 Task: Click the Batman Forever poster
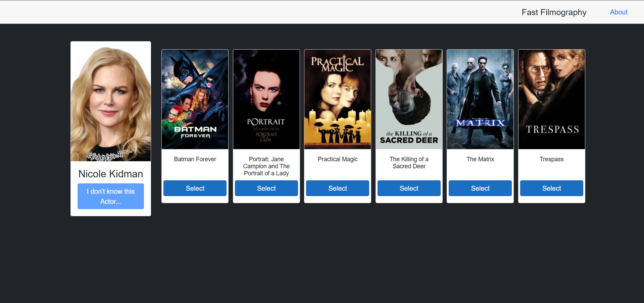(195, 99)
